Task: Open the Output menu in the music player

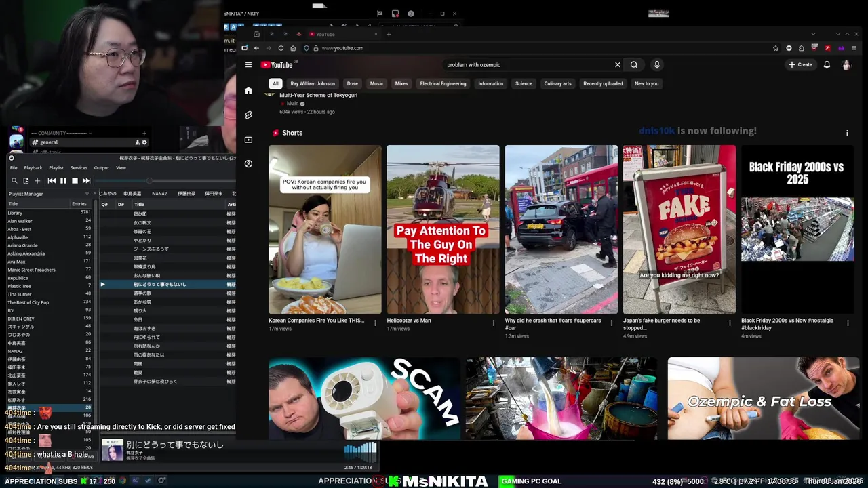Action: (102, 167)
